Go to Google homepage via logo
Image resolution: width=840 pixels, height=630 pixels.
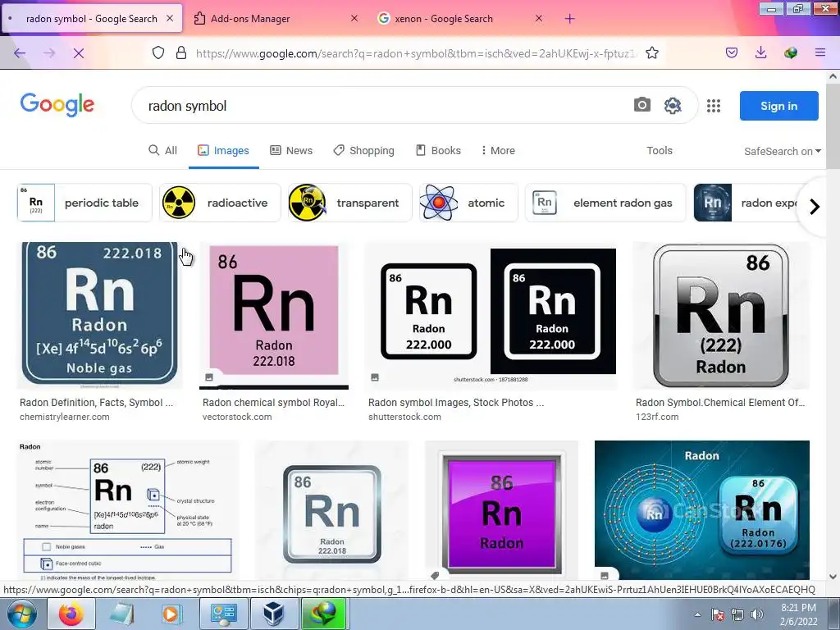pyautogui.click(x=57, y=104)
